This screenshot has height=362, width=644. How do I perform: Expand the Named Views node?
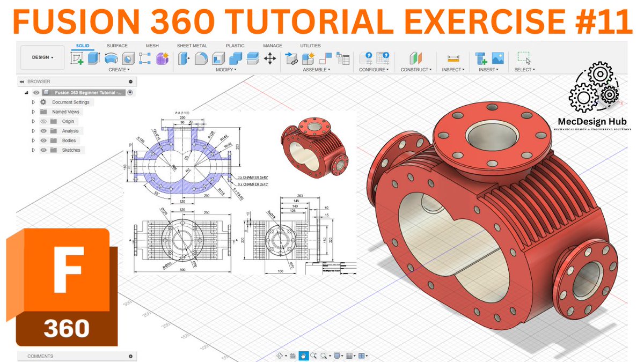click(x=33, y=112)
